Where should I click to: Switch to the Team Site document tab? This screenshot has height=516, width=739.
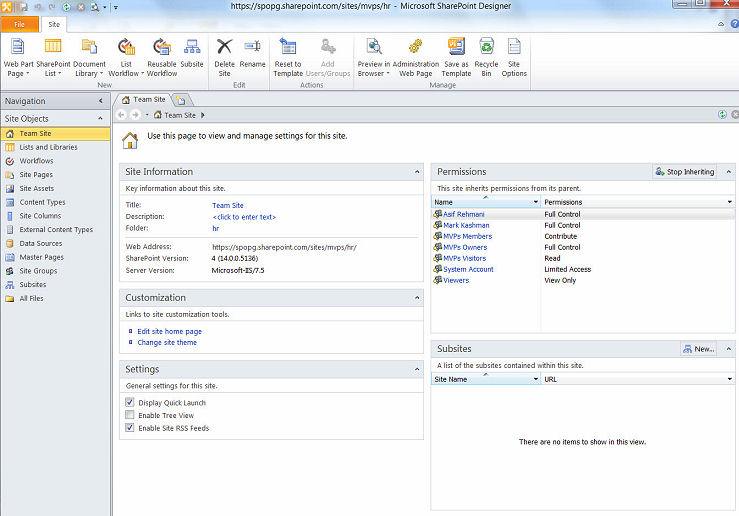144,100
